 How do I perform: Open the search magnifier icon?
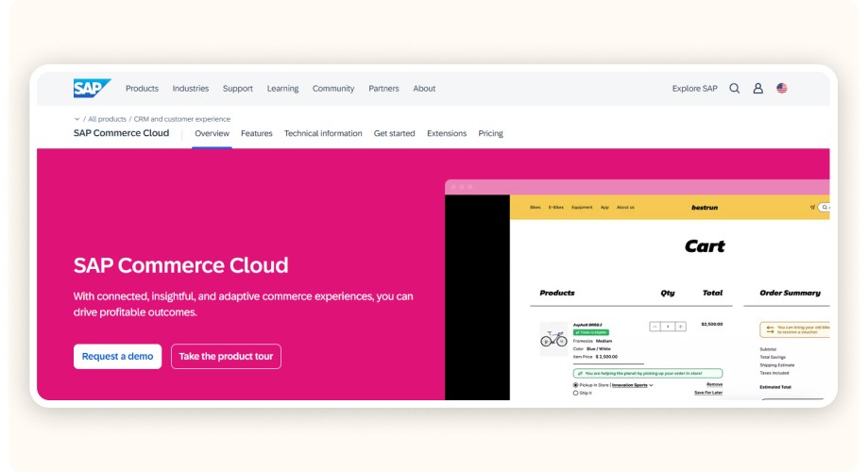[x=734, y=89]
